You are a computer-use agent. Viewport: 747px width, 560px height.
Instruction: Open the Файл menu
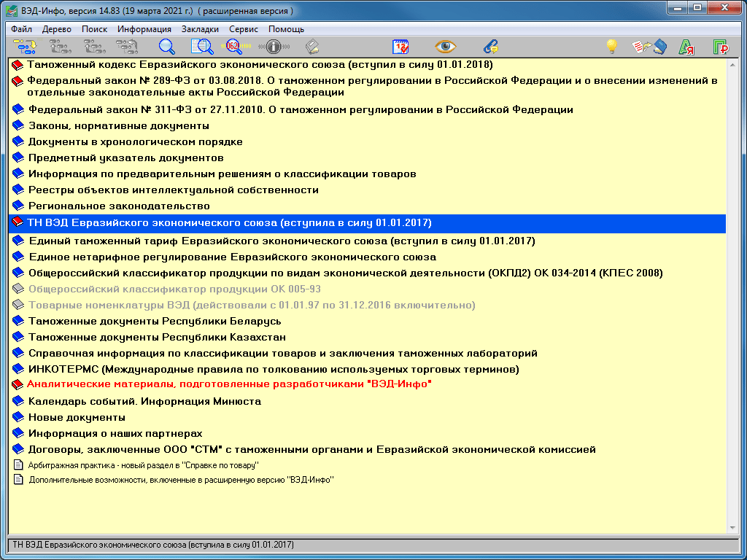pos(22,29)
